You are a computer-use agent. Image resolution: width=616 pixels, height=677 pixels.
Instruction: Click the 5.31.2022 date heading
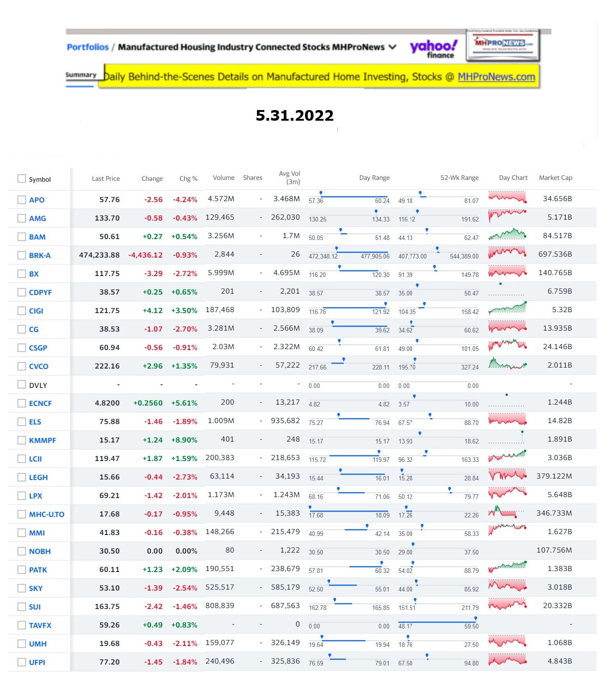click(x=295, y=115)
